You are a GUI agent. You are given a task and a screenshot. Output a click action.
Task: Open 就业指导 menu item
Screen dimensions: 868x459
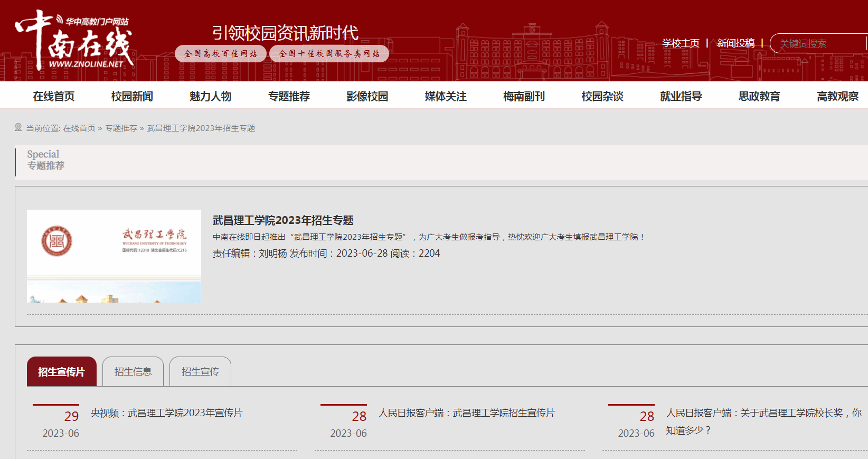click(x=681, y=96)
